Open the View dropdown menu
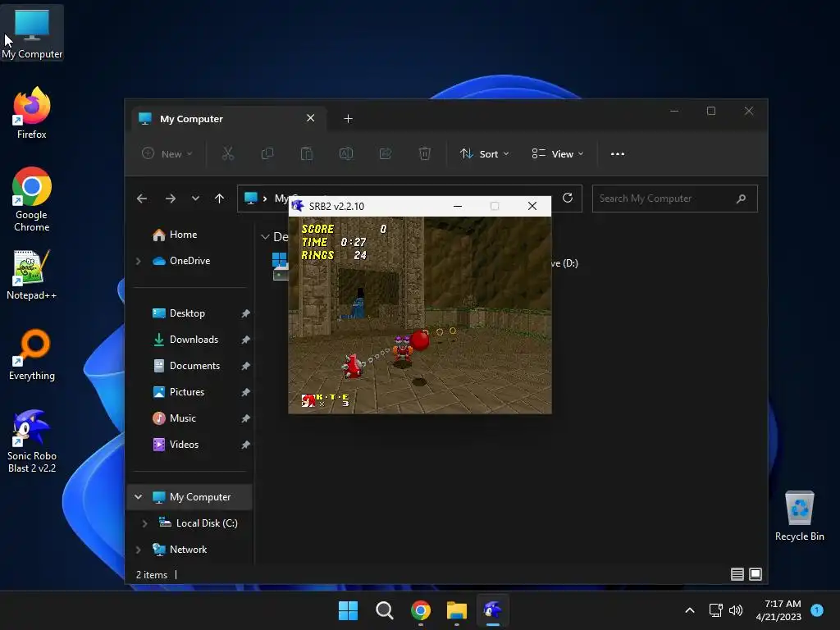Image resolution: width=840 pixels, height=630 pixels. [557, 153]
